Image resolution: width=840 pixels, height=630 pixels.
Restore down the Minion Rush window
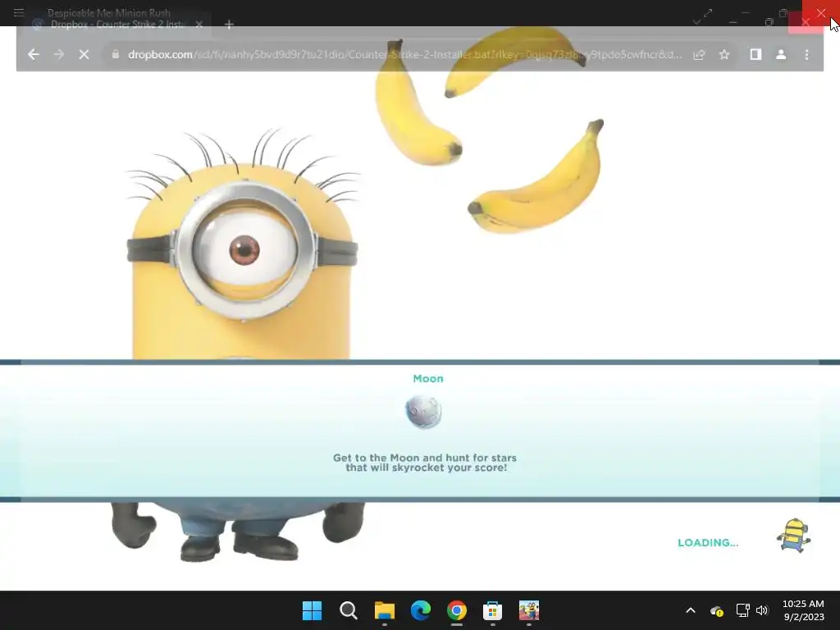pos(783,13)
